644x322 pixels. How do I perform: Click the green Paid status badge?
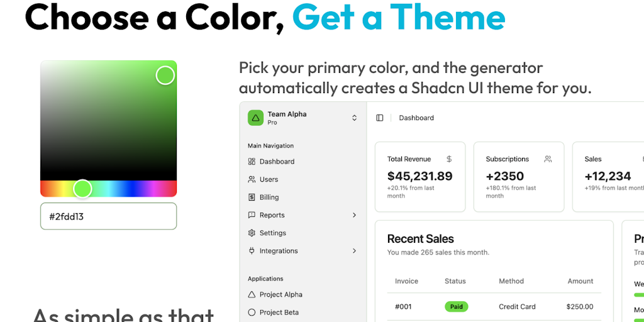coord(457,307)
